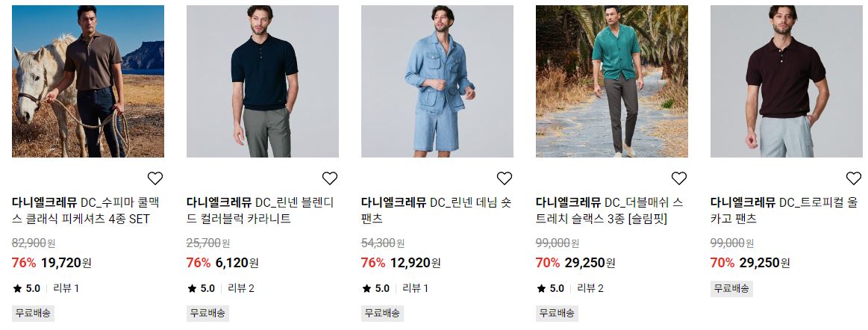Click the 19,720원 sale price
Viewport: 868px width, 330px height.
[66, 263]
